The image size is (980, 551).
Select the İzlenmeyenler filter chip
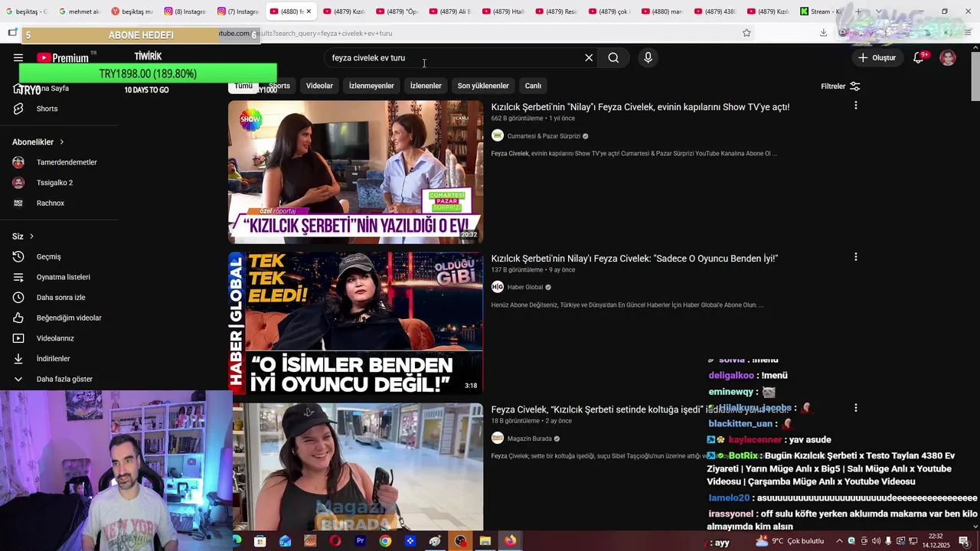tap(371, 86)
